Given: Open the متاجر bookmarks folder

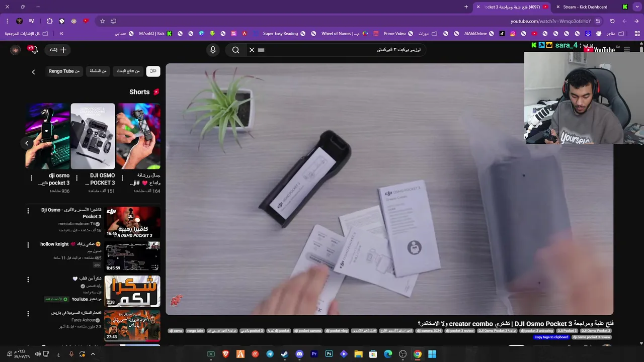Looking at the screenshot, I should 615,34.
